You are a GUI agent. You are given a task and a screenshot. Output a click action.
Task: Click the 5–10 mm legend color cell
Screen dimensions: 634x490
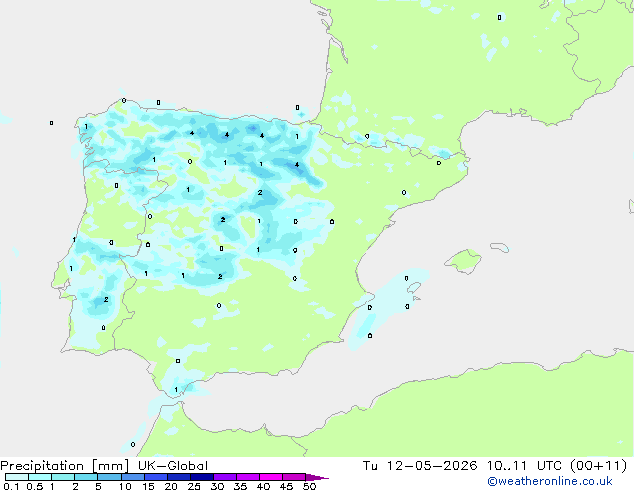click(109, 477)
